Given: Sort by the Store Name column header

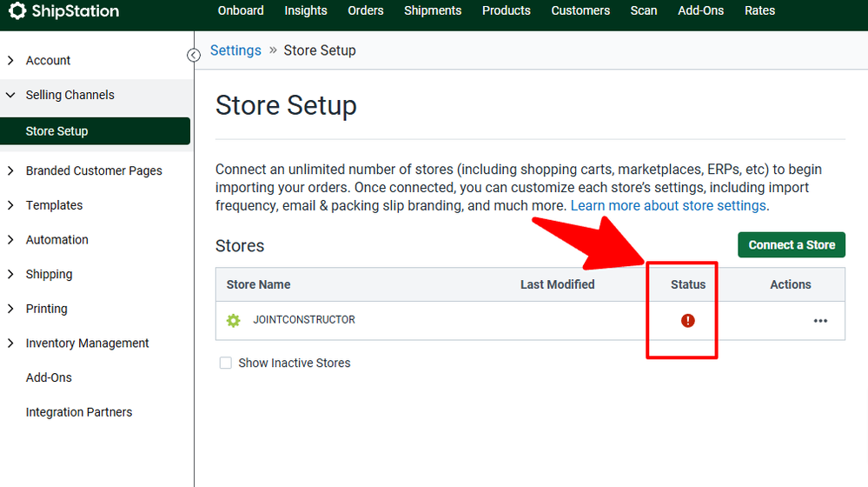Looking at the screenshot, I should point(259,284).
